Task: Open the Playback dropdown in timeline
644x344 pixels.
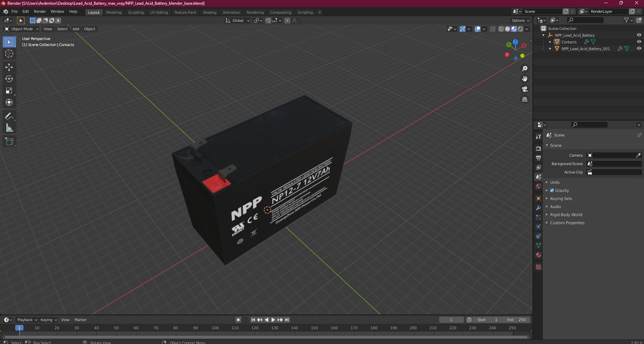Action: (27, 320)
